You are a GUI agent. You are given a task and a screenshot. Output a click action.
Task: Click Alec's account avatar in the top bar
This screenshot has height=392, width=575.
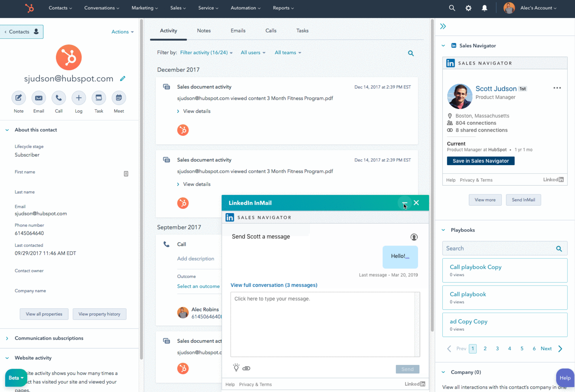(x=509, y=8)
